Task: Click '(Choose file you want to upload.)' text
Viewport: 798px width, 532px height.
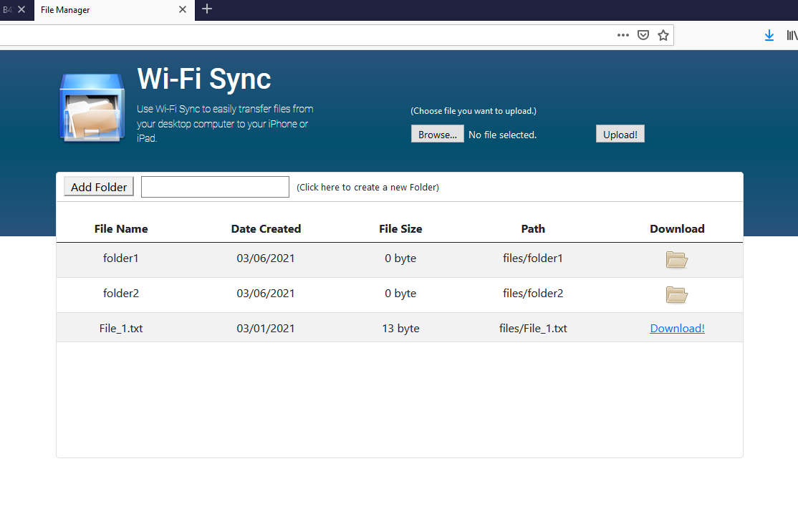Action: coord(473,111)
